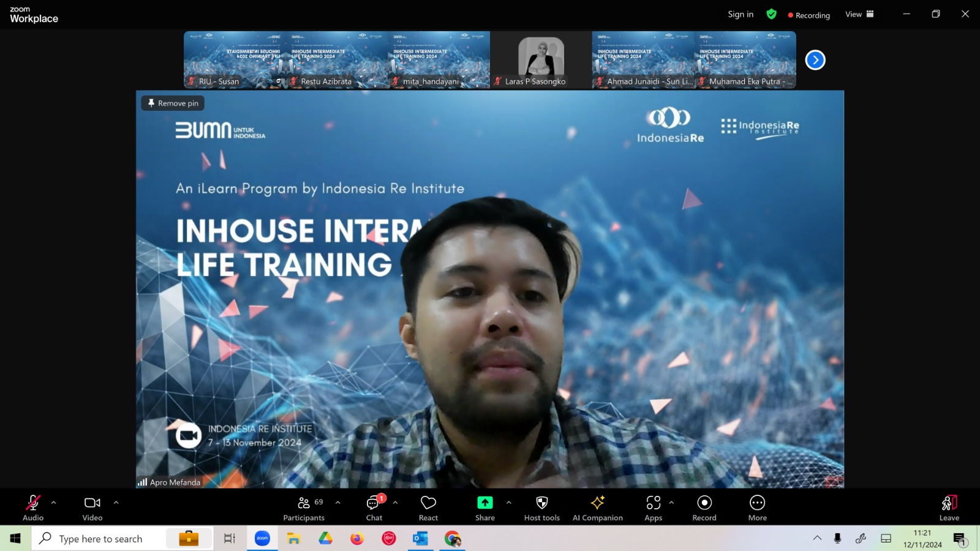Screen dimensions: 980x551
Task: Open the View layout menu
Action: [x=860, y=14]
